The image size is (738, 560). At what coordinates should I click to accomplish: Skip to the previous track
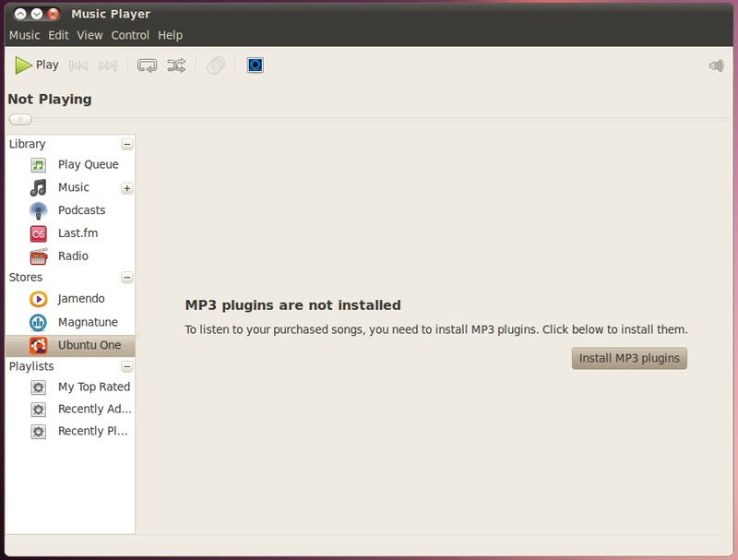(79, 66)
